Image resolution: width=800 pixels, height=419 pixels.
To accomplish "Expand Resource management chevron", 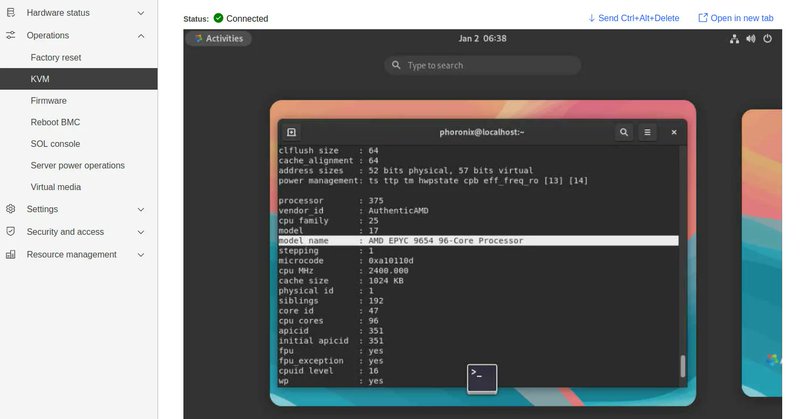I will pos(141,255).
